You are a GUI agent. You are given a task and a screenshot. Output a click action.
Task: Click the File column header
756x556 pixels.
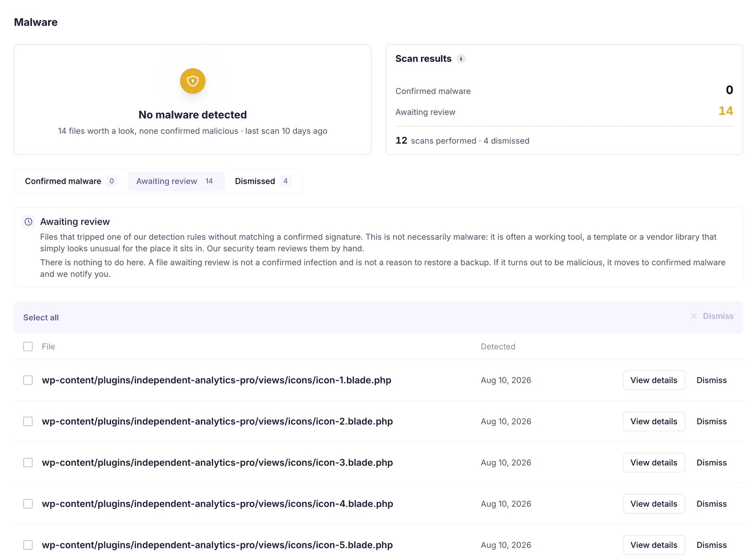point(48,346)
